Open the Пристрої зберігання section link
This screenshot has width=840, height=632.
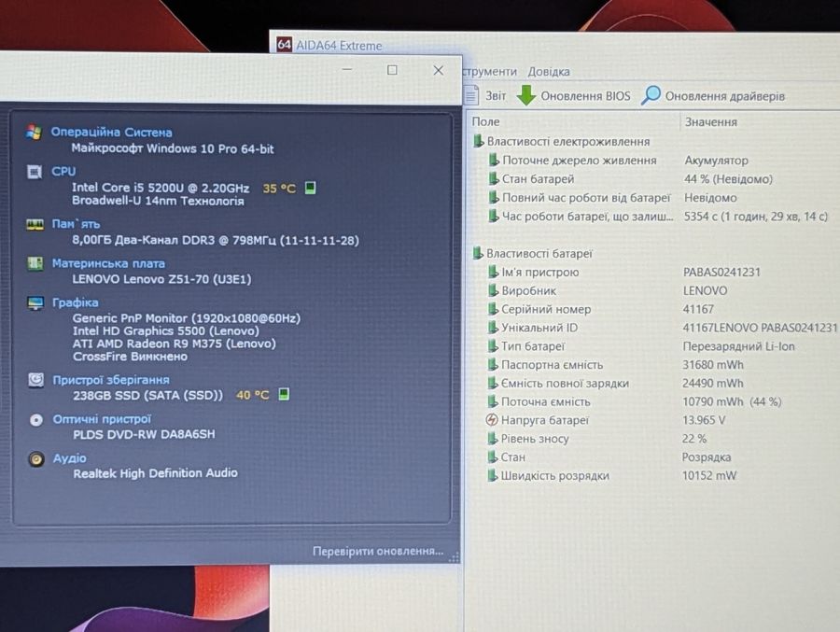(111, 380)
